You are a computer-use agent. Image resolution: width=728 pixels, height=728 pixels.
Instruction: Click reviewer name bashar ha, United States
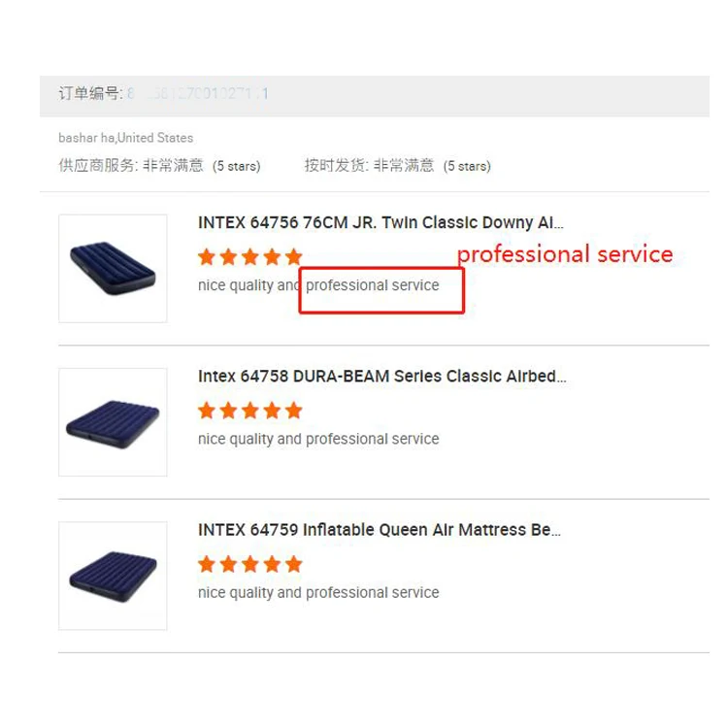[126, 138]
